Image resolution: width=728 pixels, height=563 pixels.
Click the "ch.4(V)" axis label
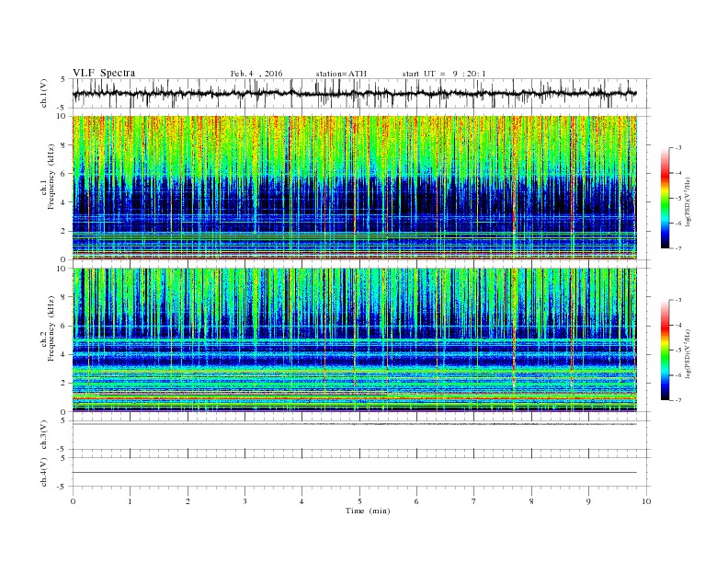(x=44, y=472)
